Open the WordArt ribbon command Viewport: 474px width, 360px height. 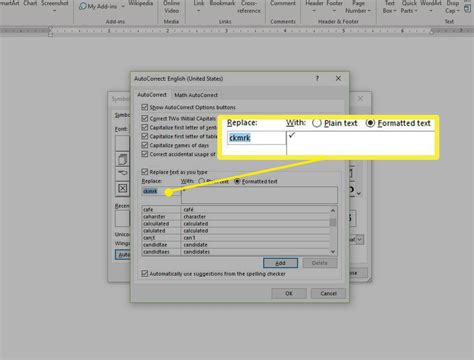[431, 6]
